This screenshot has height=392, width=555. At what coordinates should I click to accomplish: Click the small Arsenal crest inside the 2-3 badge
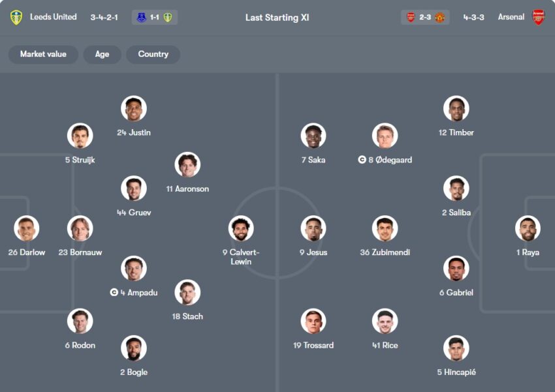(410, 17)
